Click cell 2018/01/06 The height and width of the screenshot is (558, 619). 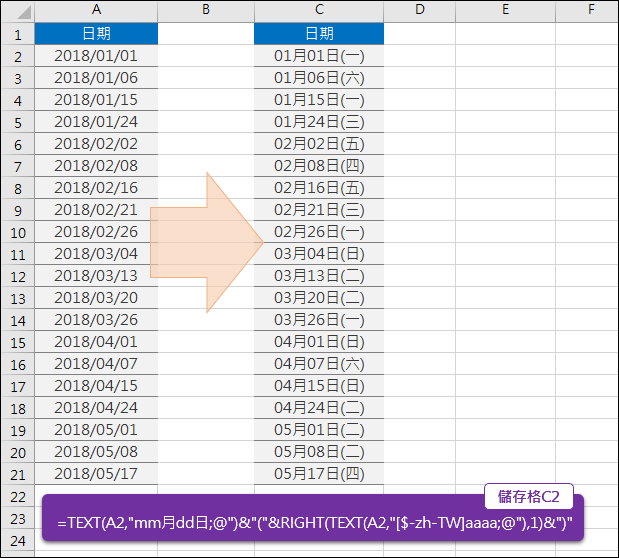click(x=96, y=78)
